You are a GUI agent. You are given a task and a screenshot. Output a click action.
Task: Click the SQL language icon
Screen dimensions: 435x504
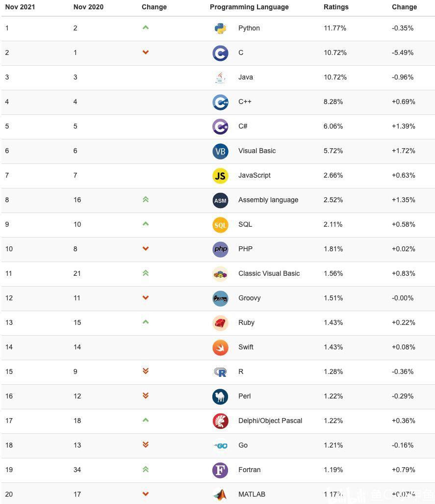coord(220,225)
